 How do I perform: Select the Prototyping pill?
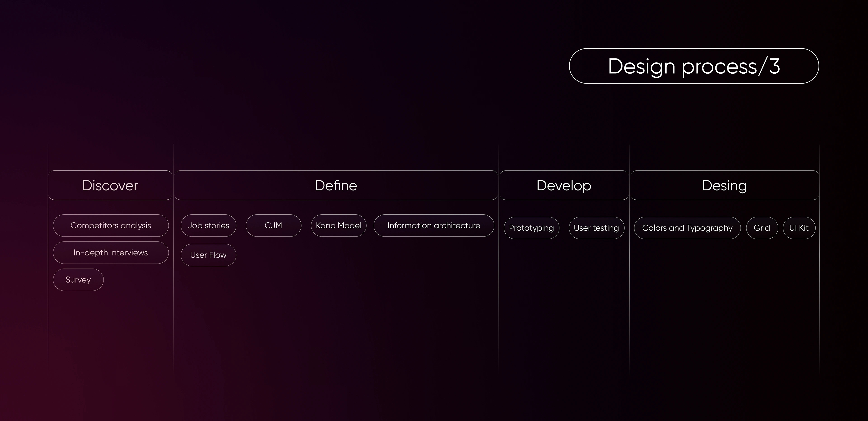click(x=531, y=228)
